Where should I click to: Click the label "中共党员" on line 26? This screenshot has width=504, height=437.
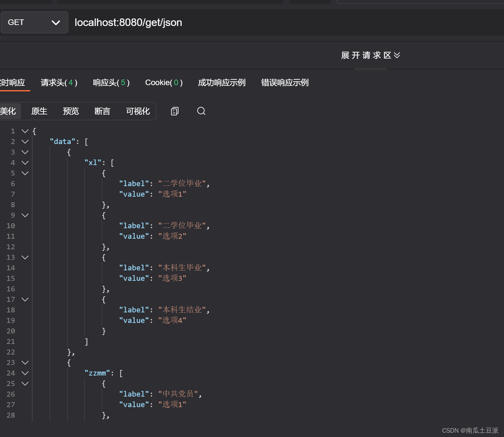[178, 394]
